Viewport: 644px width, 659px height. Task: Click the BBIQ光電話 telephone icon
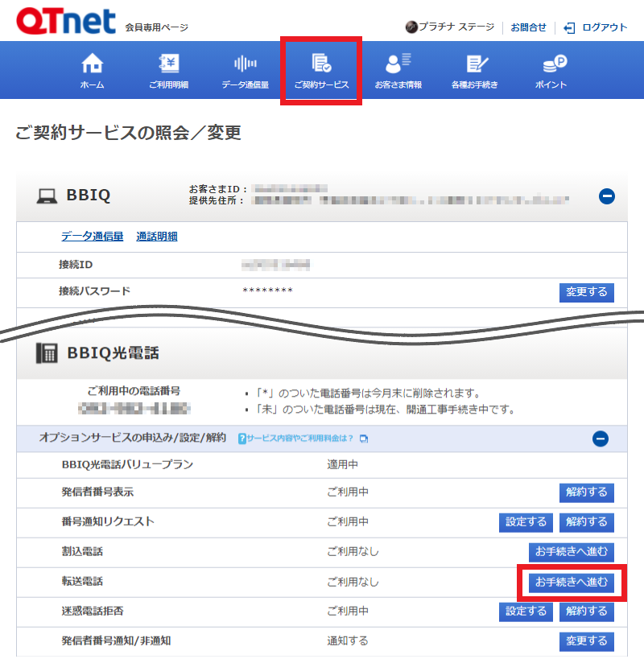[x=47, y=353]
